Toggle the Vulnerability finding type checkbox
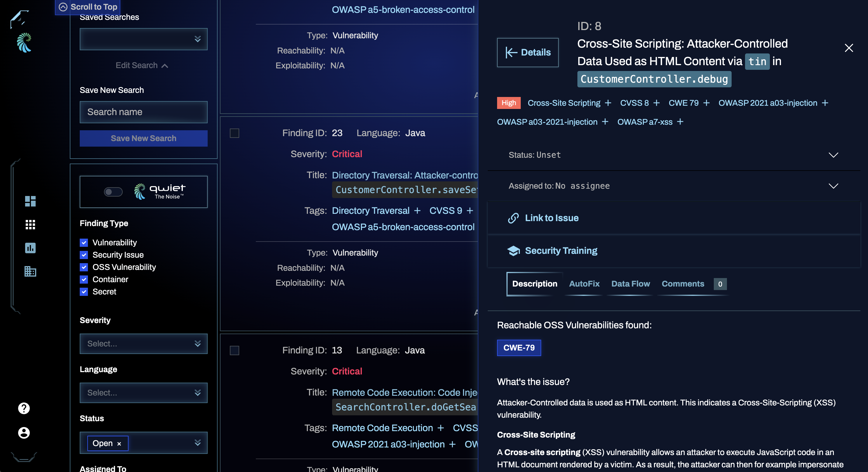The height and width of the screenshot is (472, 868). (84, 242)
